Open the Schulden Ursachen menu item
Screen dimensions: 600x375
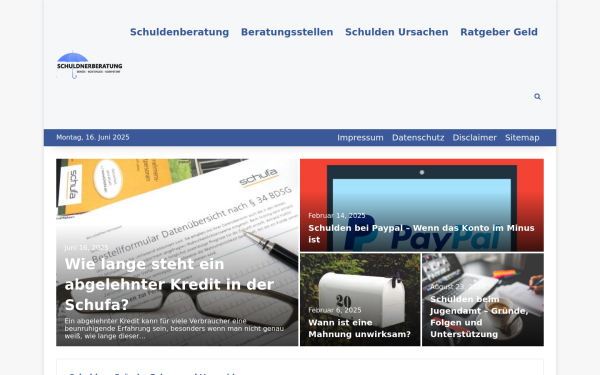point(396,32)
